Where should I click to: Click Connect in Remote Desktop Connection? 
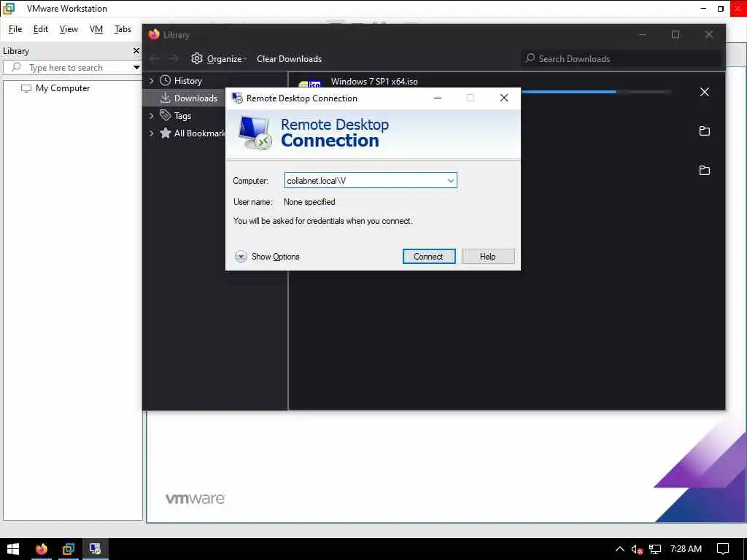click(x=429, y=256)
